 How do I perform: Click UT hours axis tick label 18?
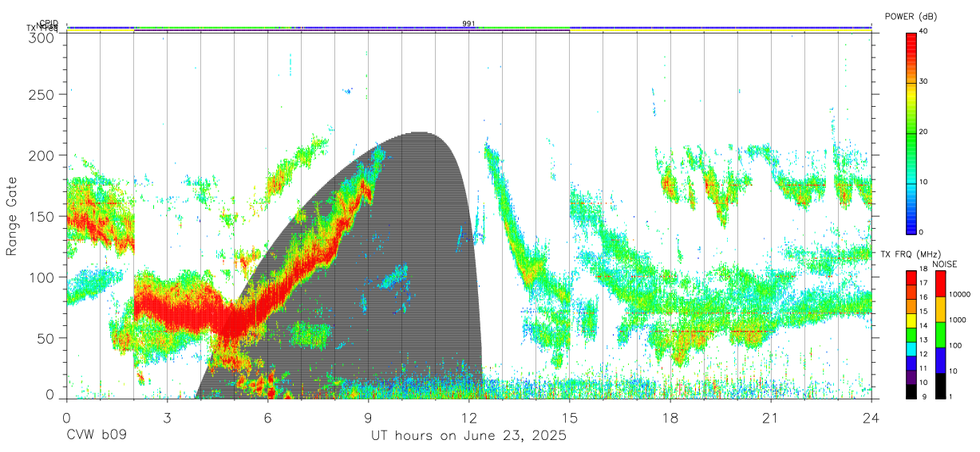click(670, 417)
